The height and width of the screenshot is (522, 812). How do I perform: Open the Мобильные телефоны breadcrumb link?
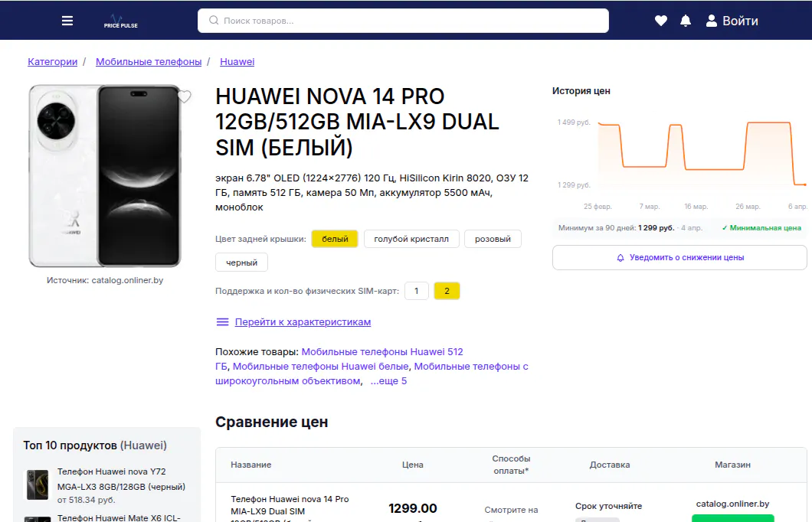click(149, 61)
